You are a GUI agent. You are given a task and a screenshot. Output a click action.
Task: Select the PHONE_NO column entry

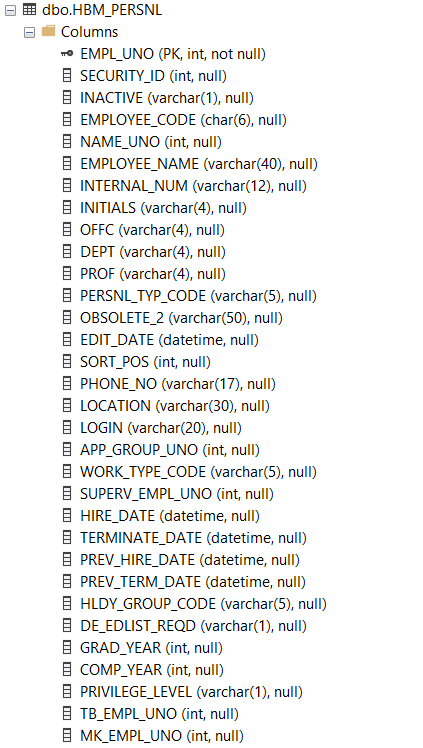click(x=178, y=384)
